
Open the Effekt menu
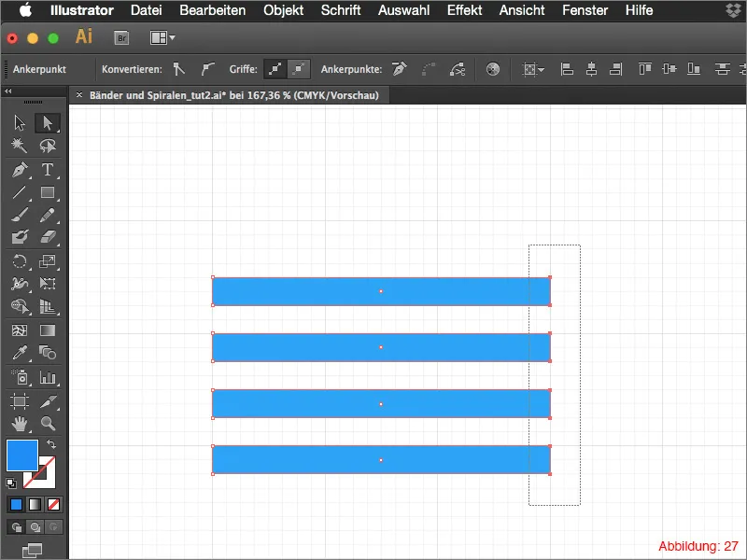(x=464, y=10)
